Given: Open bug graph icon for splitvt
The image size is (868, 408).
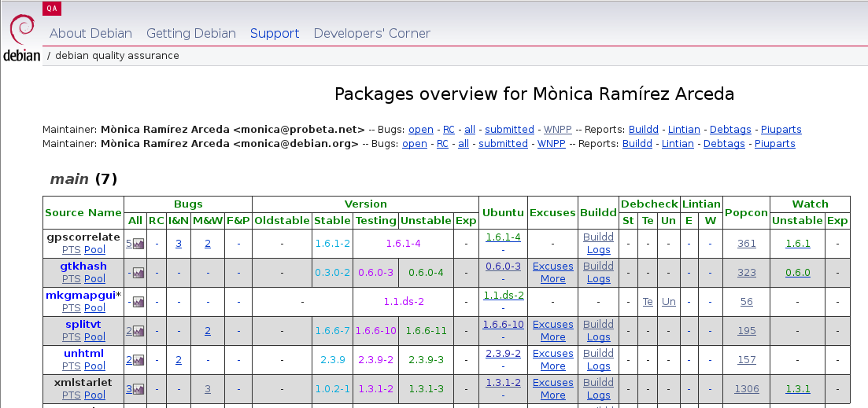Looking at the screenshot, I should pyautogui.click(x=139, y=331).
